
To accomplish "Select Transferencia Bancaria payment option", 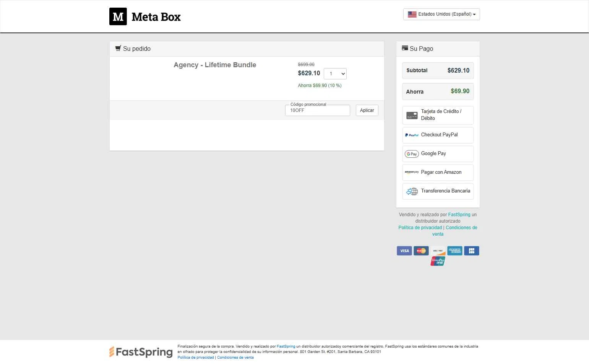I will click(438, 191).
